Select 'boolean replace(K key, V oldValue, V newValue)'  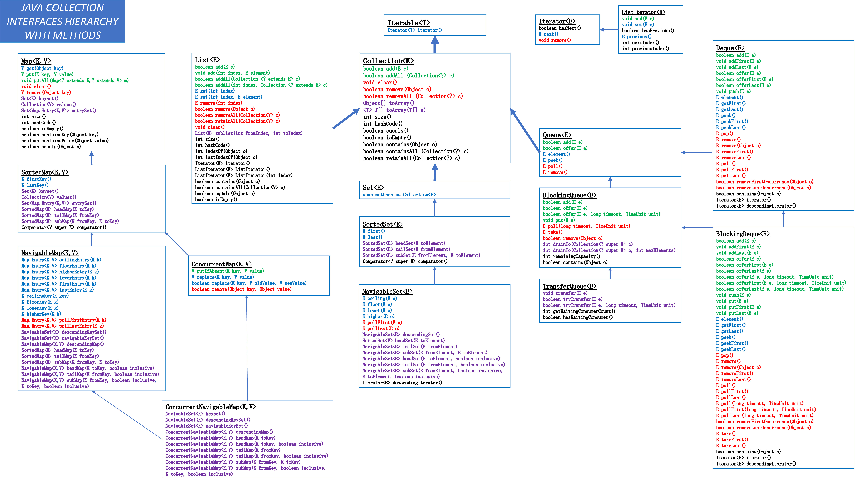(x=249, y=283)
